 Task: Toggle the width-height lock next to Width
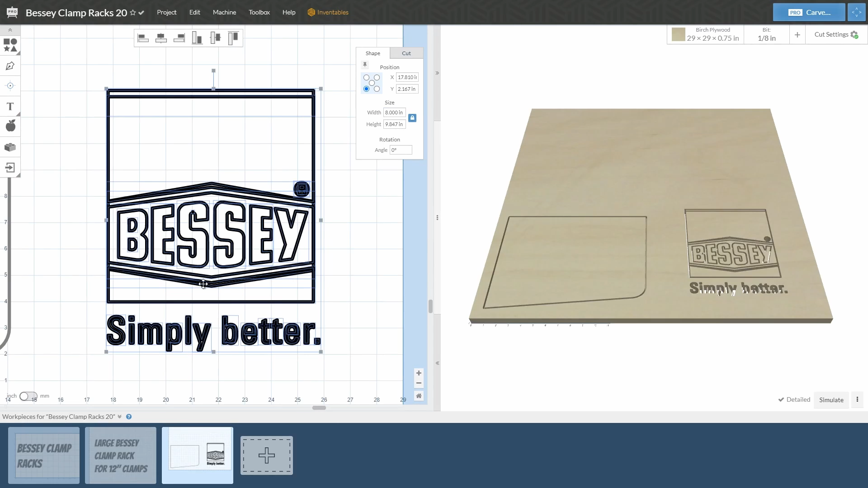pyautogui.click(x=412, y=117)
